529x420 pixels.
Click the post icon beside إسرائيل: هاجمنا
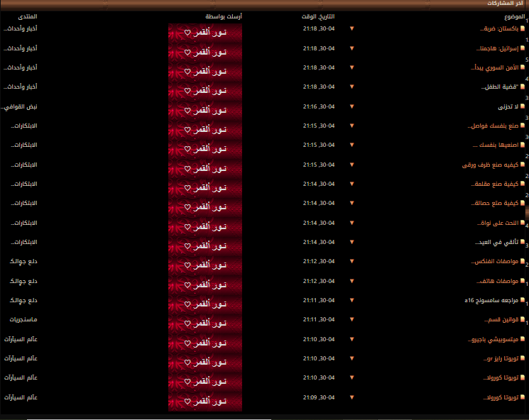pos(523,48)
